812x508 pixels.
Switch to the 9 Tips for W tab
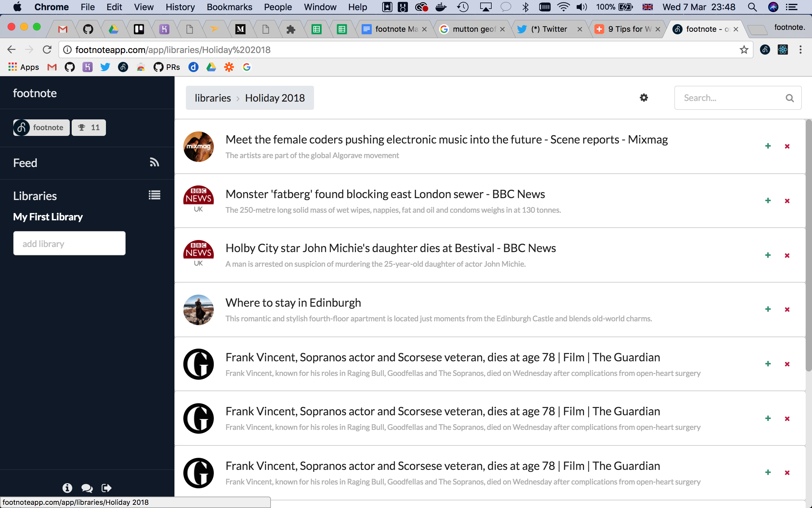coord(627,29)
